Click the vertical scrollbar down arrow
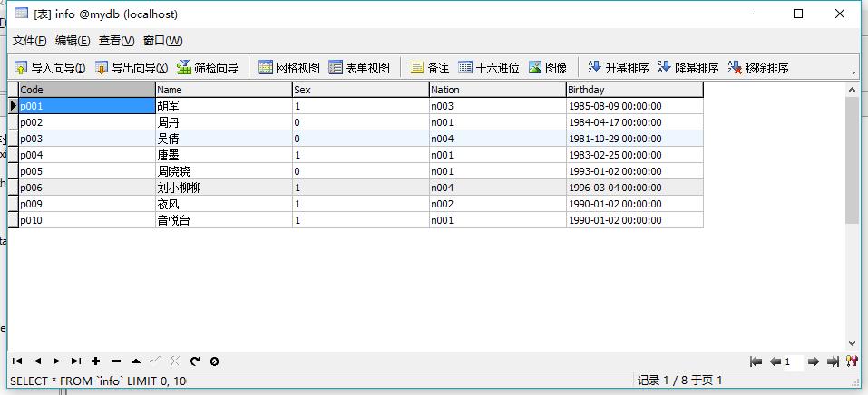The height and width of the screenshot is (395, 868). tap(853, 343)
